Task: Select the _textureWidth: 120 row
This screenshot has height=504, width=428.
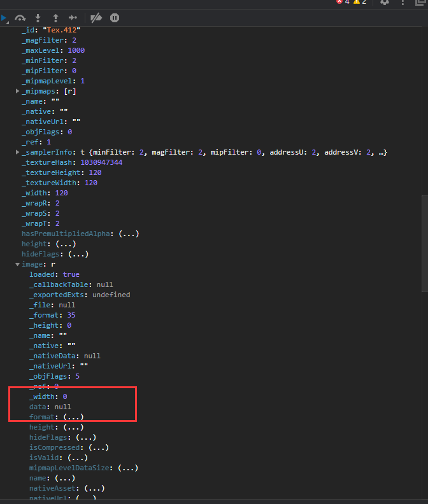Action: 59,183
